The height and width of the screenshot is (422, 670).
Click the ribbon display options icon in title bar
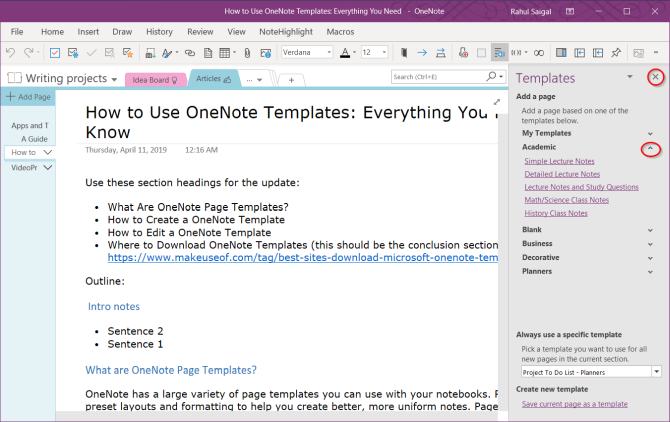click(570, 11)
